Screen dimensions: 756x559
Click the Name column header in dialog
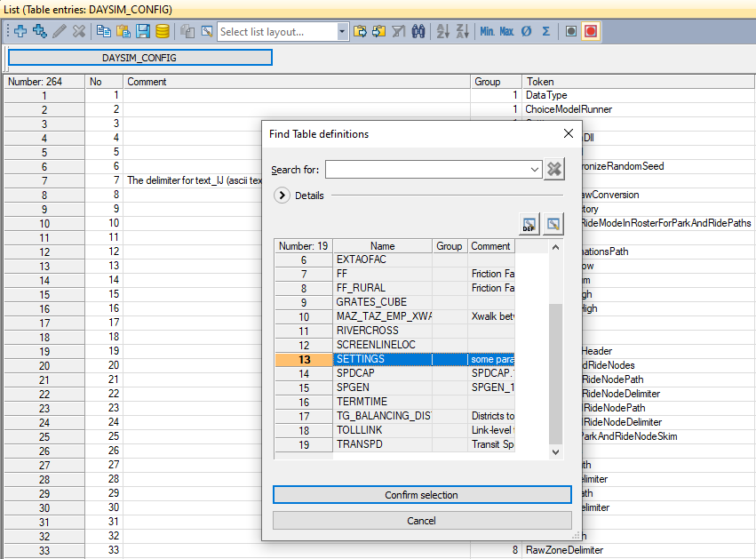coord(382,246)
